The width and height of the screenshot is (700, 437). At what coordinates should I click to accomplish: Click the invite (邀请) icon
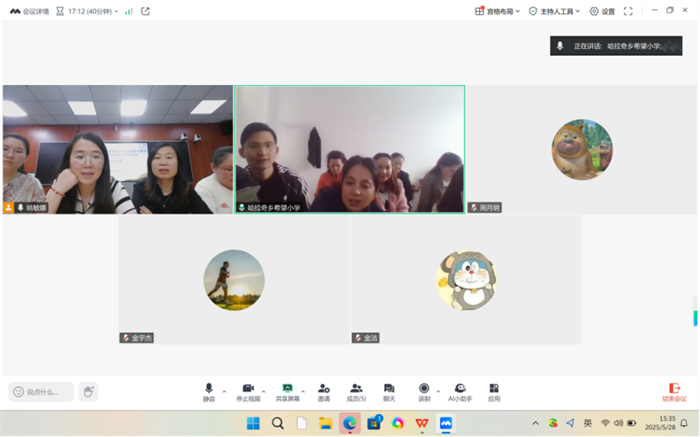[x=323, y=389]
